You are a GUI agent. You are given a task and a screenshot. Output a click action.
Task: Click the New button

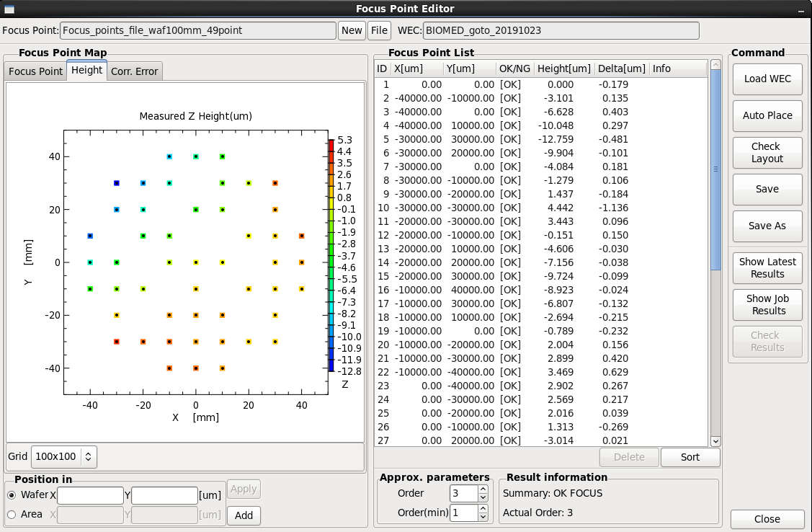[x=352, y=30]
